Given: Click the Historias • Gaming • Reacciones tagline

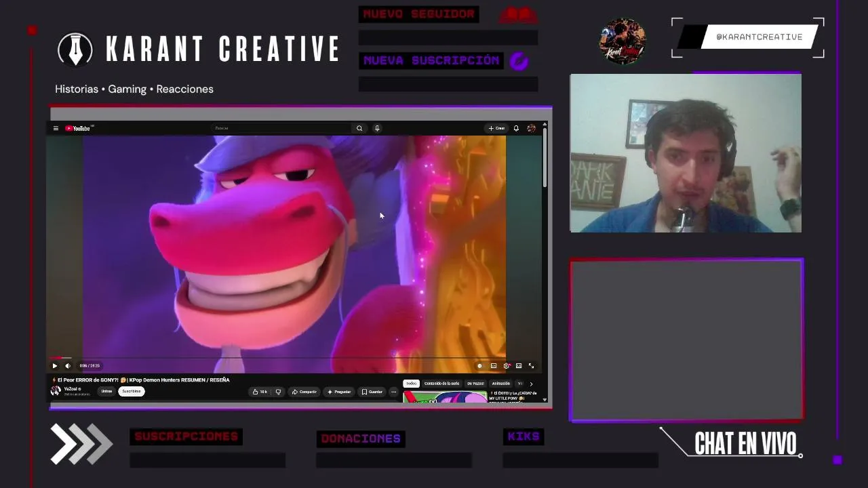Looking at the screenshot, I should click(x=134, y=89).
